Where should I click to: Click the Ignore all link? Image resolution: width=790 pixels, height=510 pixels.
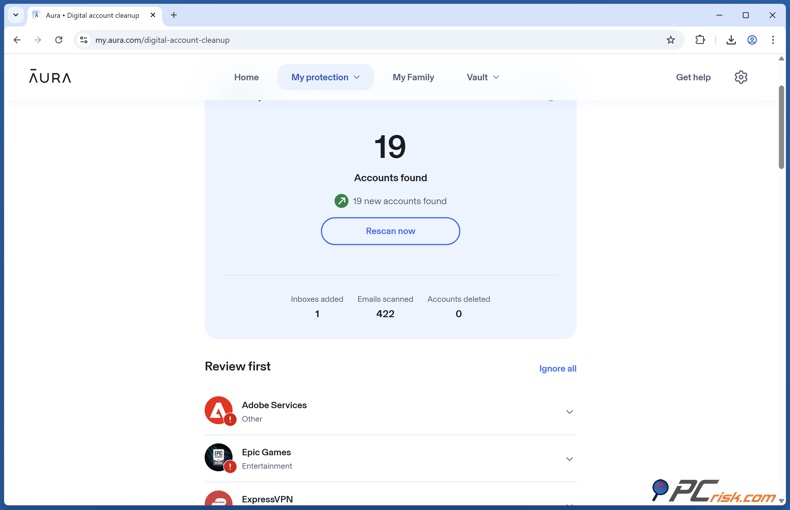click(557, 369)
